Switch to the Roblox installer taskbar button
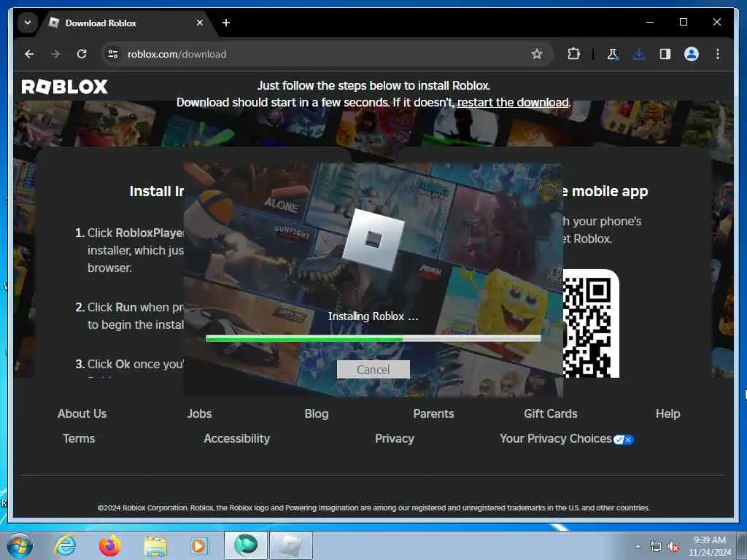The height and width of the screenshot is (560, 747). coord(291,545)
